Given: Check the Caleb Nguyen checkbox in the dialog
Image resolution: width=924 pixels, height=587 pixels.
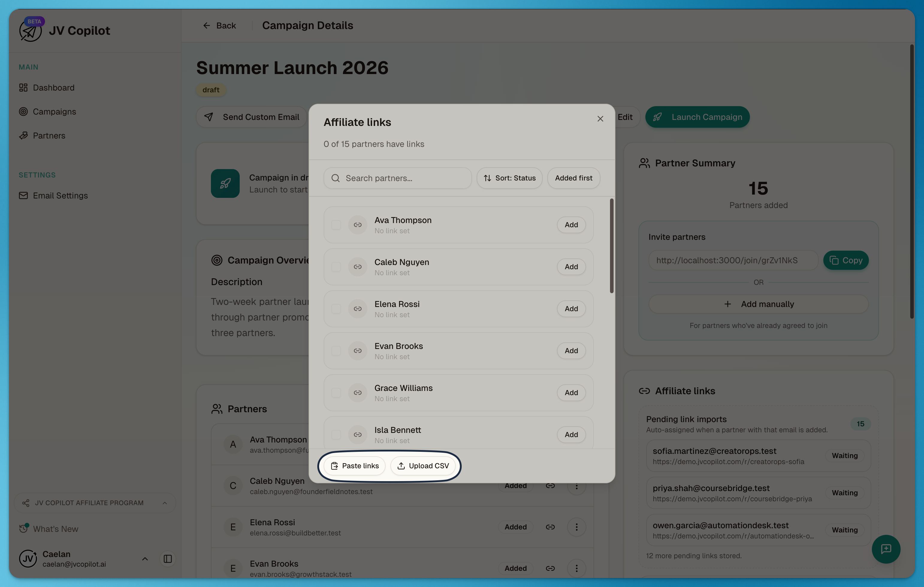Looking at the screenshot, I should pos(336,267).
